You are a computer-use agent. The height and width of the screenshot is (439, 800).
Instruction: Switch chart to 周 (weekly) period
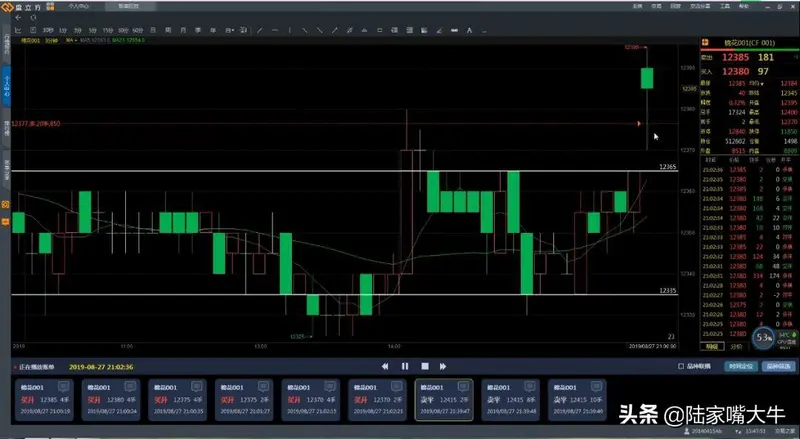168,31
